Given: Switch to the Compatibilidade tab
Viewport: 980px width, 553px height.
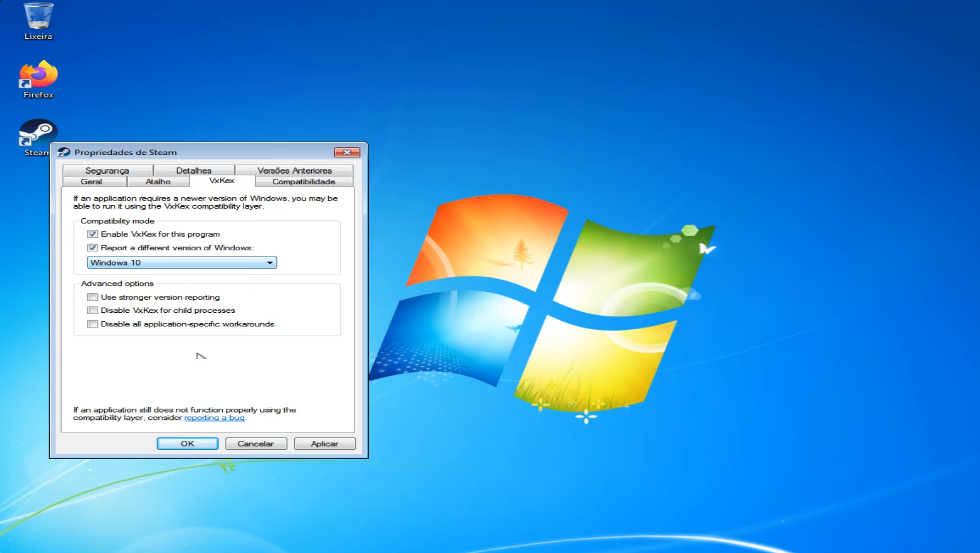Looking at the screenshot, I should (x=303, y=182).
